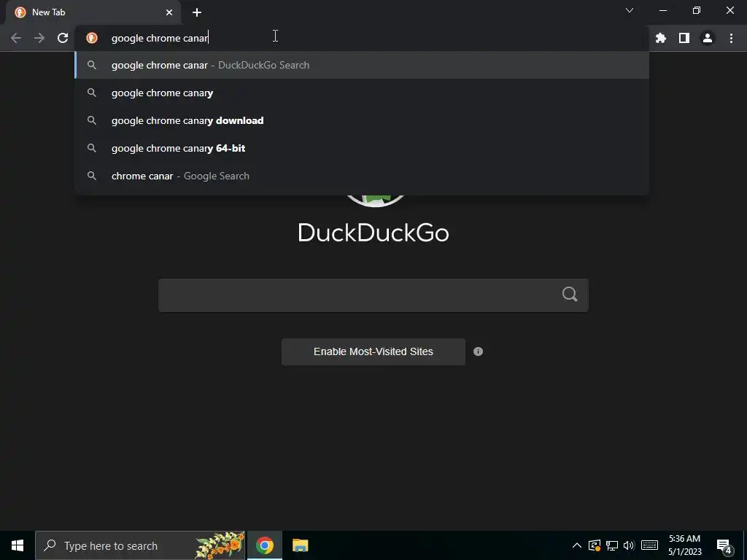Open the Extensions puzzle icon
Image resolution: width=747 pixels, height=560 pixels.
point(661,38)
